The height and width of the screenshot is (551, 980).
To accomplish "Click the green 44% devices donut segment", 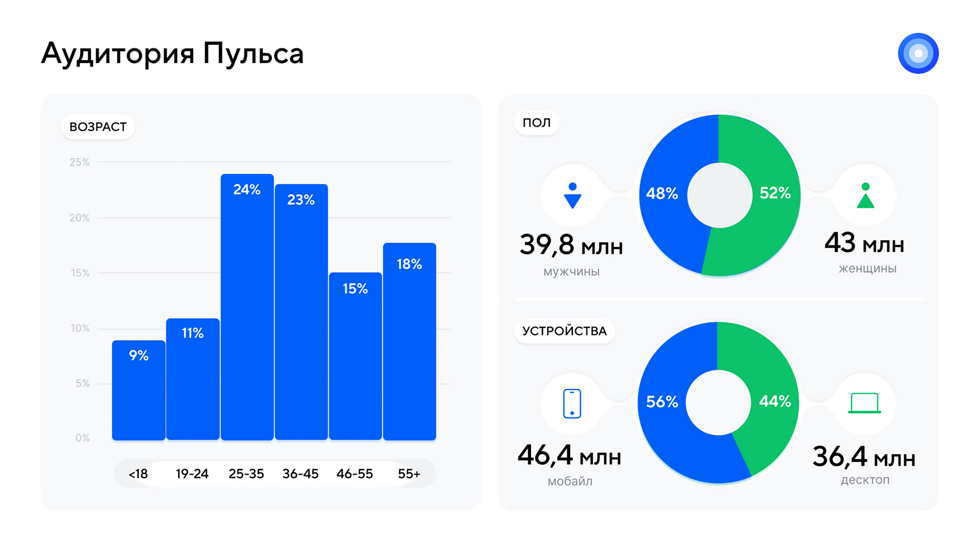I will 775,402.
